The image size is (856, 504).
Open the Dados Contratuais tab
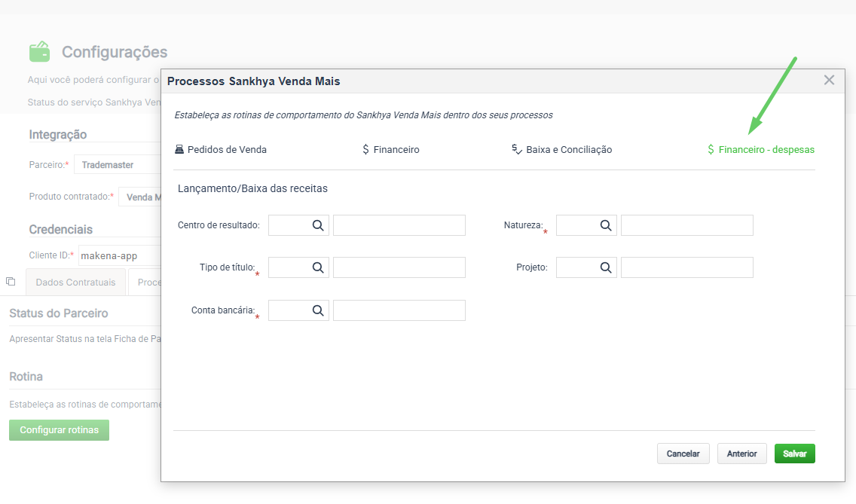[x=76, y=283]
